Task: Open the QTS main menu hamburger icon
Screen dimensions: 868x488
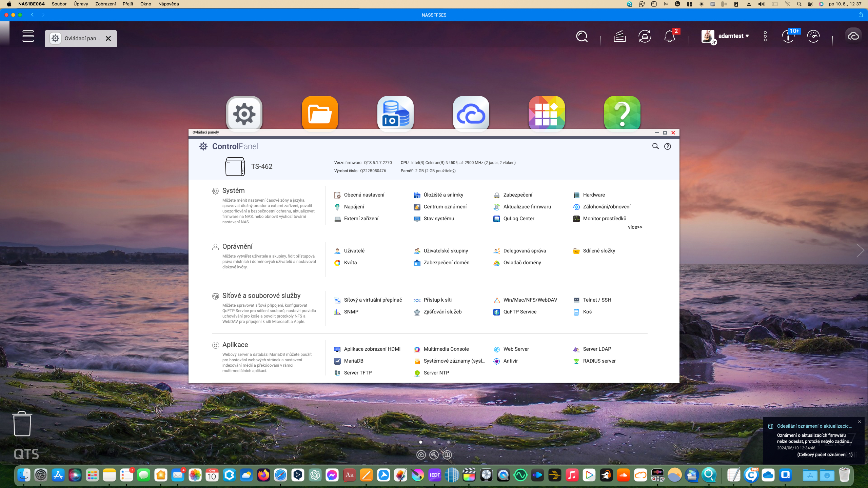Action: point(28,36)
